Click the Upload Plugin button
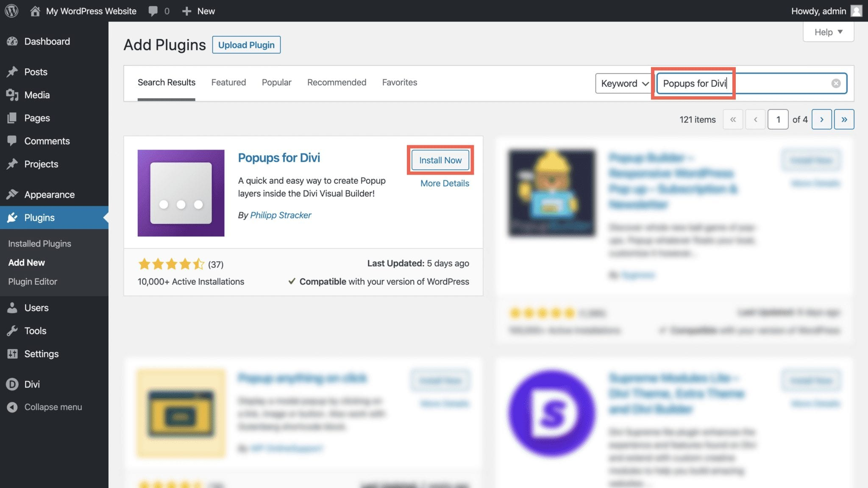 click(246, 45)
